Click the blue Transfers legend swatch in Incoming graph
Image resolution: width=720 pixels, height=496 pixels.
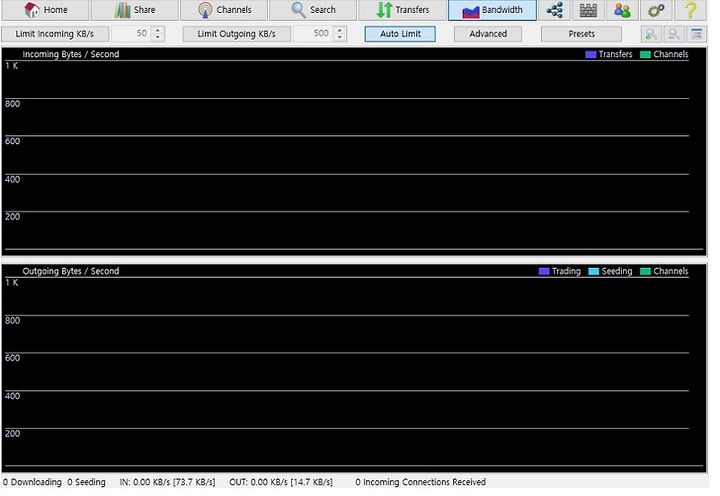click(x=591, y=55)
